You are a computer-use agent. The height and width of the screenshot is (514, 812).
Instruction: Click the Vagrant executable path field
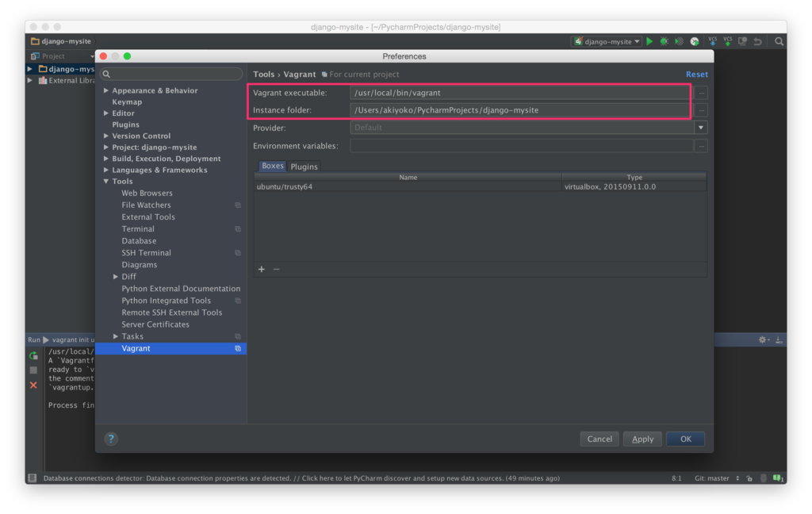(520, 93)
